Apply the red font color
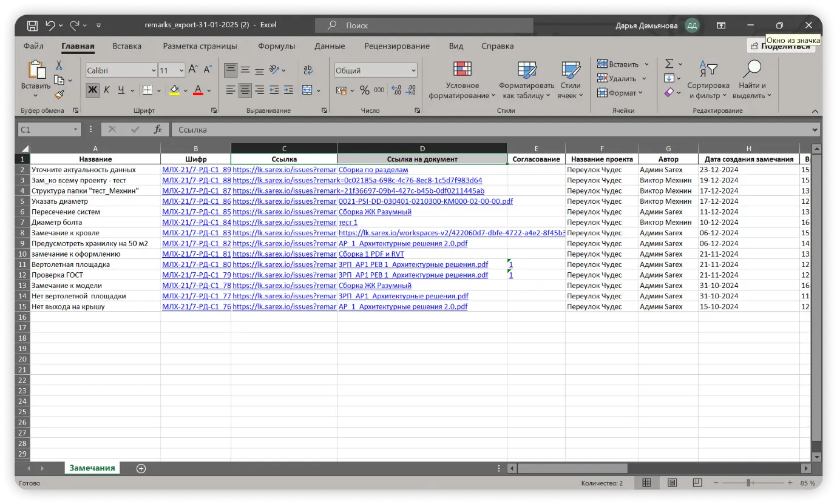Image resolution: width=837 pixels, height=504 pixels. point(197,90)
